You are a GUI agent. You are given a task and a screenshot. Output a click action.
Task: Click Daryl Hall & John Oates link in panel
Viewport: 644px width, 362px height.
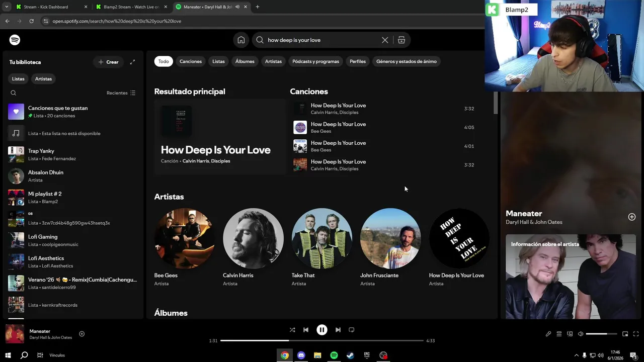(x=534, y=222)
